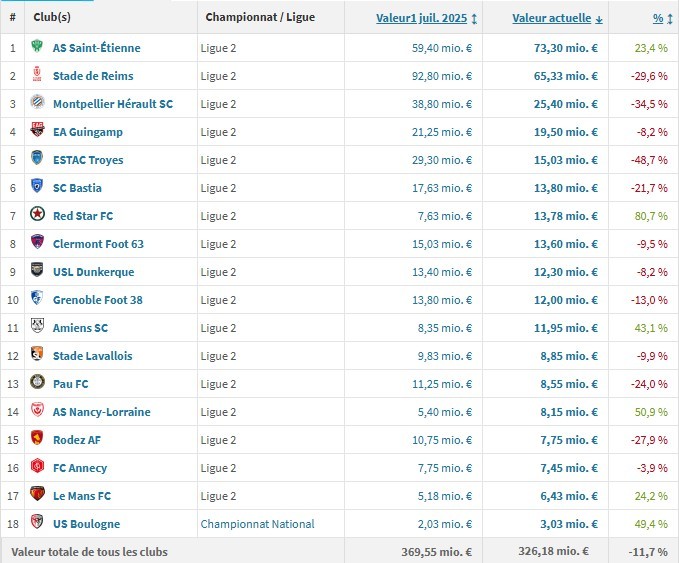Open AS Nancy-Lorraine club page

click(102, 412)
